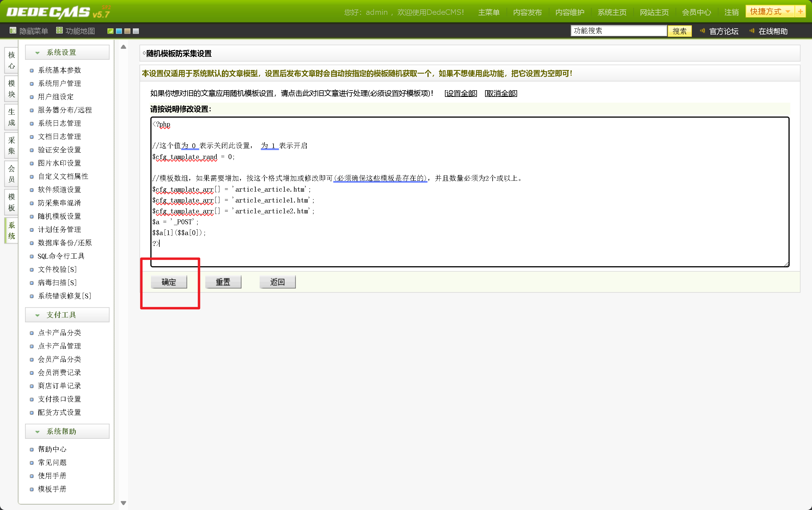This screenshot has height=510, width=812.
Task: Switch to the 核心 vertical tab
Action: tap(11, 60)
